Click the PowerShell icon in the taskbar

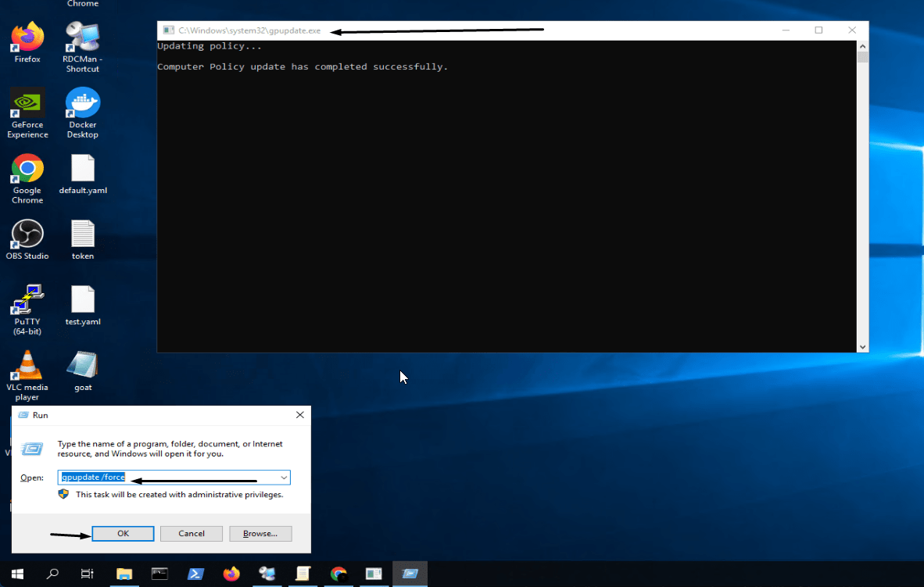tap(195, 574)
